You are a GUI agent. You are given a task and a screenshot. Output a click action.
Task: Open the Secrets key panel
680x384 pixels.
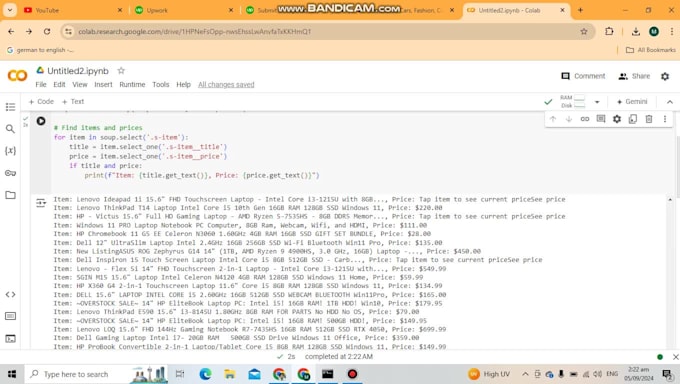point(10,173)
